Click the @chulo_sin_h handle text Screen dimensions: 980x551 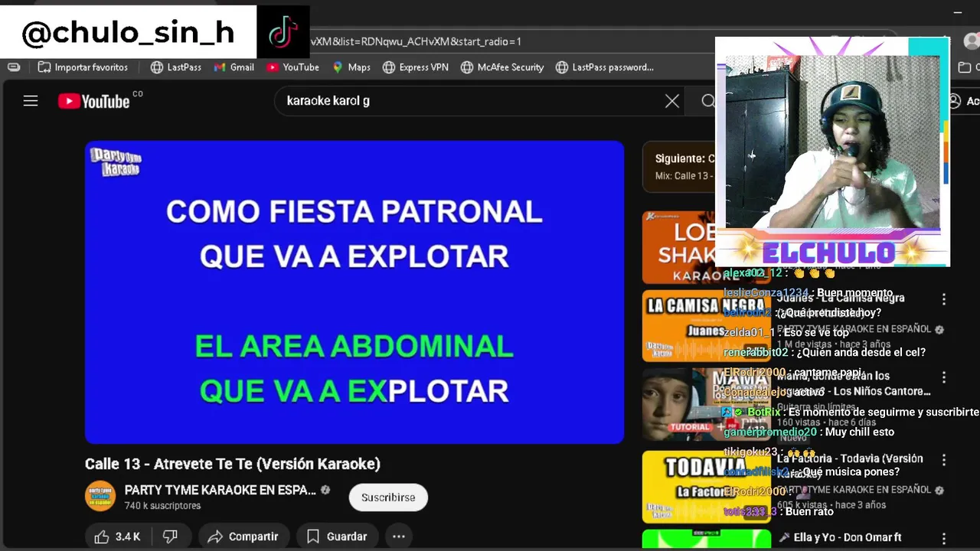pos(128,33)
